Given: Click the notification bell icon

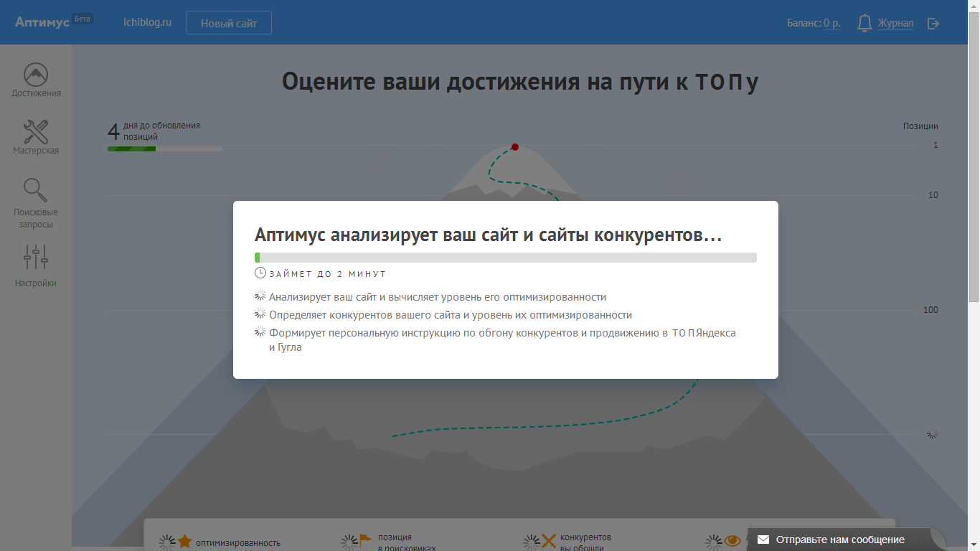Looking at the screenshot, I should point(865,23).
